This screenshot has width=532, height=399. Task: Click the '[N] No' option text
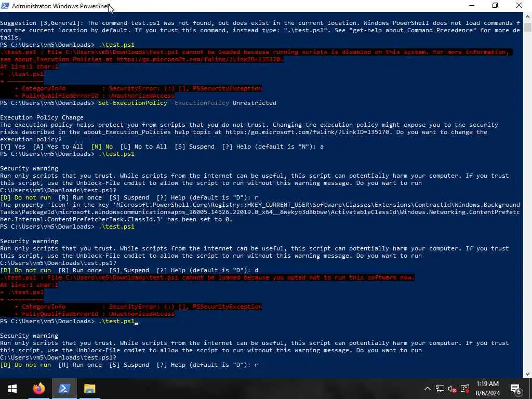click(x=102, y=147)
